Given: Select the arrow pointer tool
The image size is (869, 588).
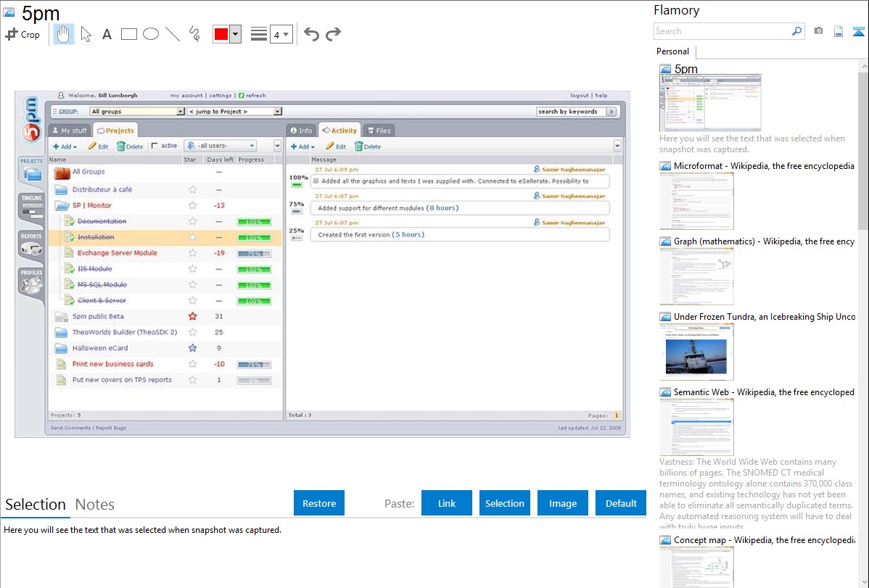Looking at the screenshot, I should [86, 34].
